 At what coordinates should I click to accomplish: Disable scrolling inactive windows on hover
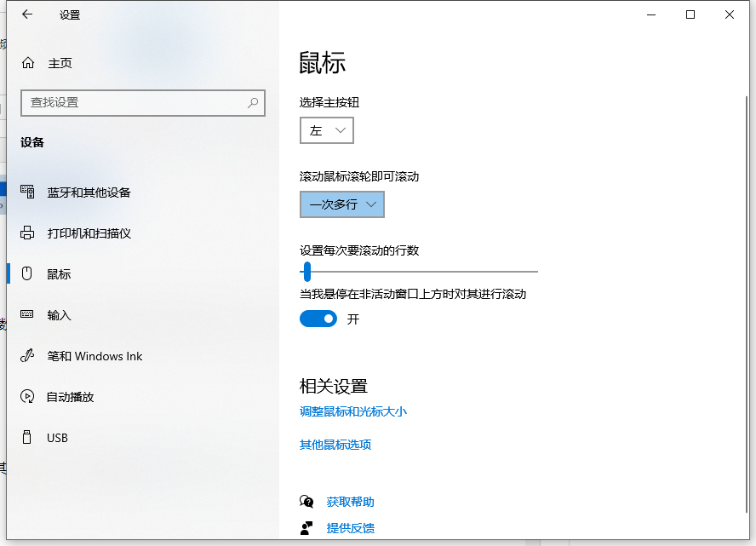[318, 319]
